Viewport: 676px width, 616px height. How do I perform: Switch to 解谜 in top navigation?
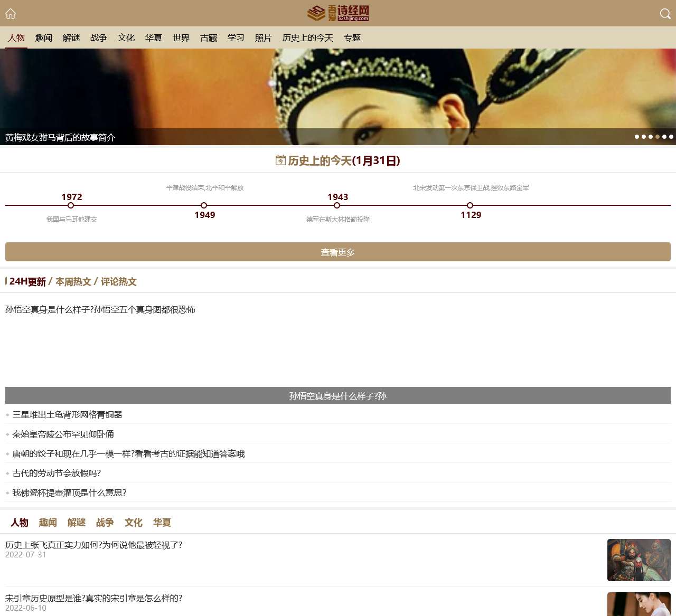[71, 38]
